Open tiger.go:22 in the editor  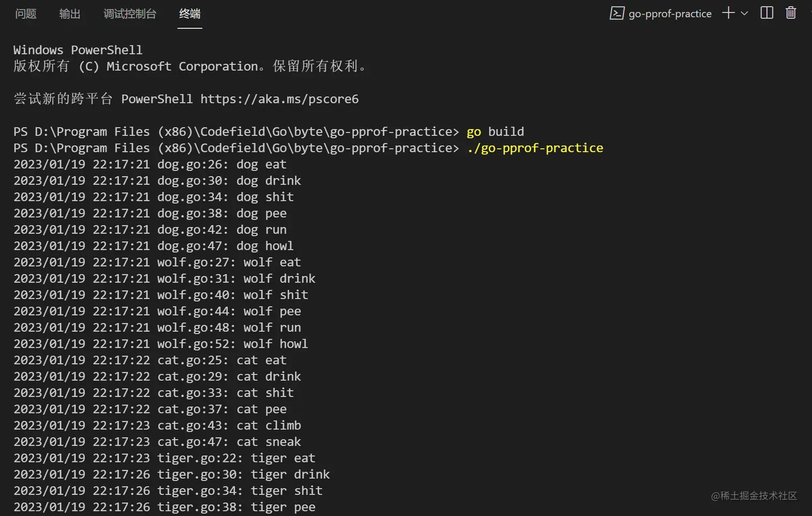pyautogui.click(x=199, y=458)
